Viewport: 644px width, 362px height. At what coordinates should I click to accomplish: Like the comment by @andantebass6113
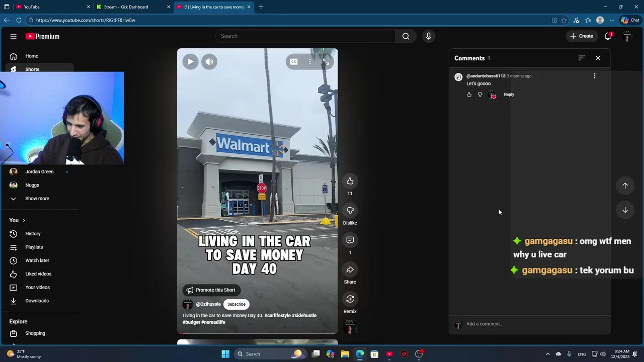click(x=469, y=95)
